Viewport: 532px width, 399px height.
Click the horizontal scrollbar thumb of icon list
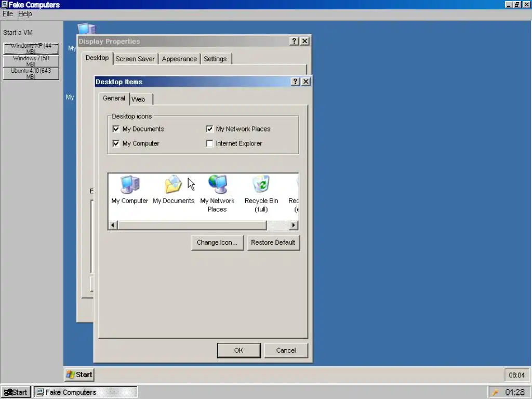click(x=192, y=225)
